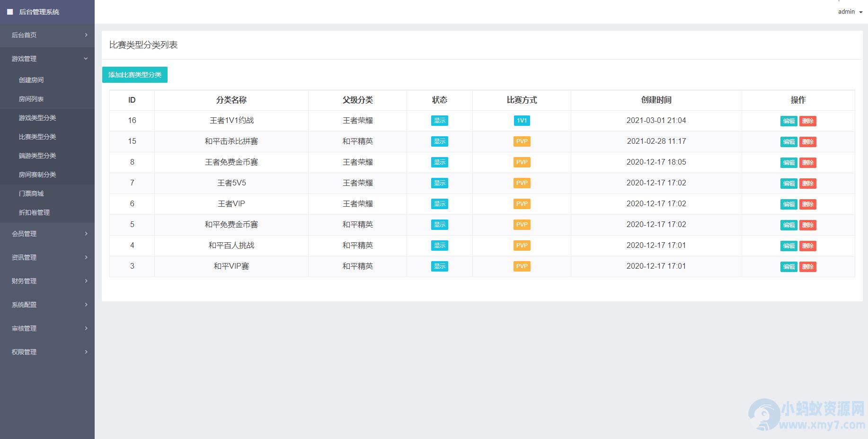Edit the 和平VIP赛 row

(x=789, y=267)
